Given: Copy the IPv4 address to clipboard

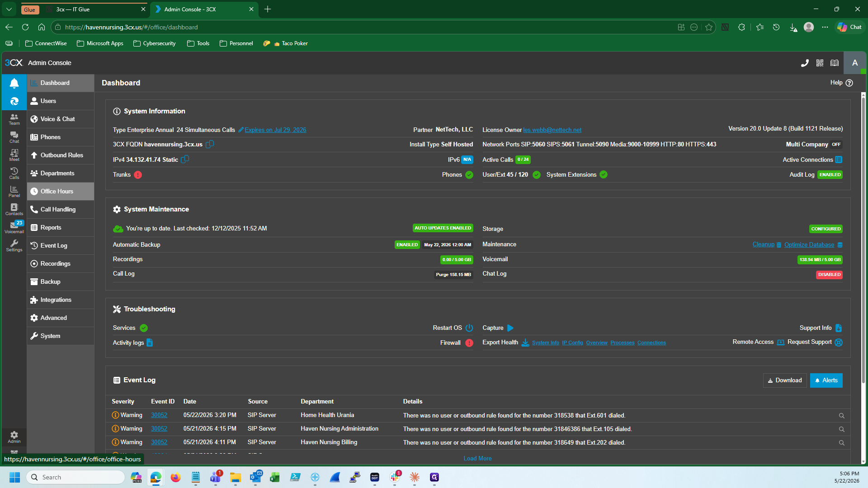Looking at the screenshot, I should (185, 160).
